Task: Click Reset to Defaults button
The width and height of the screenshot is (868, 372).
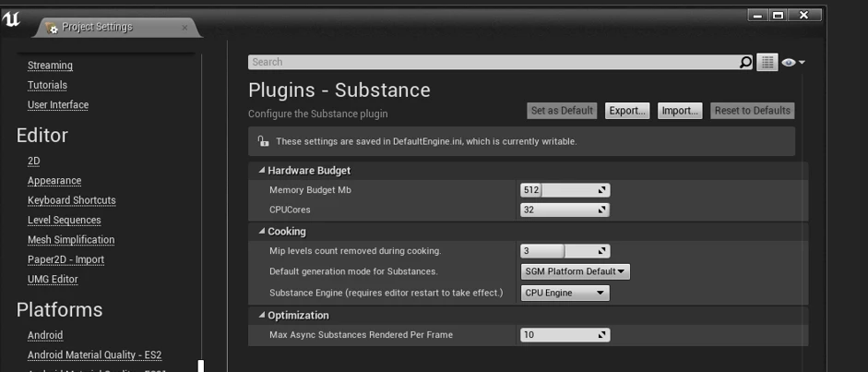Action: click(753, 110)
